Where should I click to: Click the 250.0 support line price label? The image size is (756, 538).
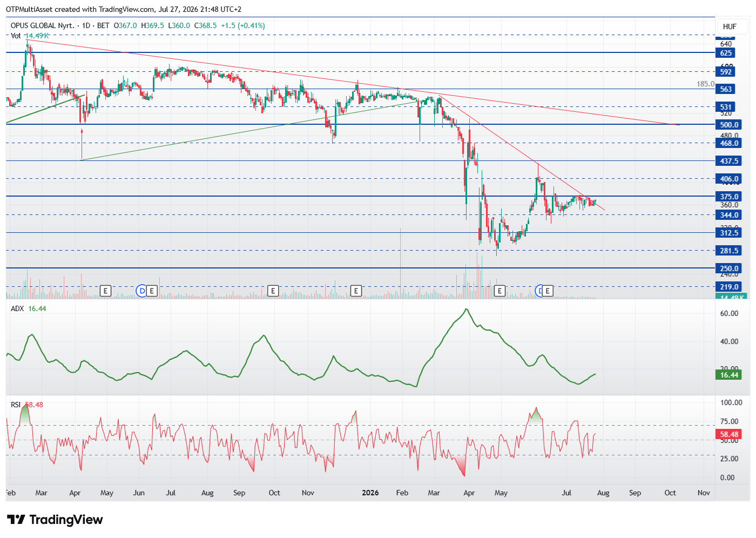[729, 268]
